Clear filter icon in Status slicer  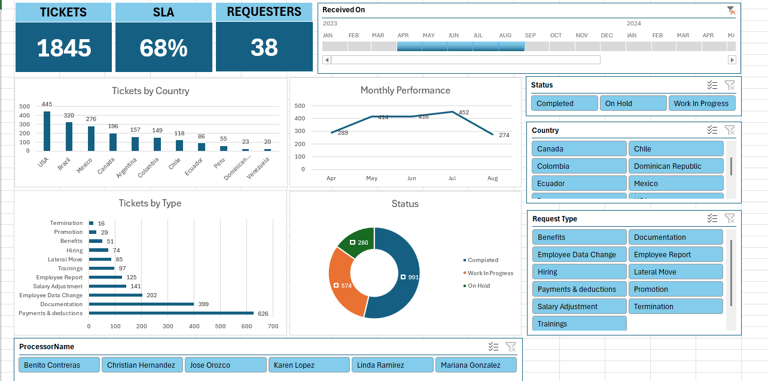pos(730,85)
